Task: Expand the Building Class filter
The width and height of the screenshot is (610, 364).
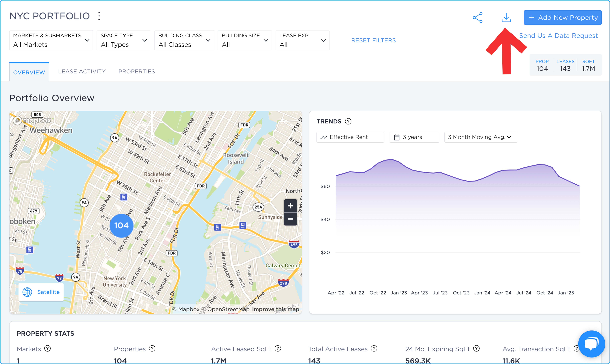Action: pyautogui.click(x=184, y=40)
